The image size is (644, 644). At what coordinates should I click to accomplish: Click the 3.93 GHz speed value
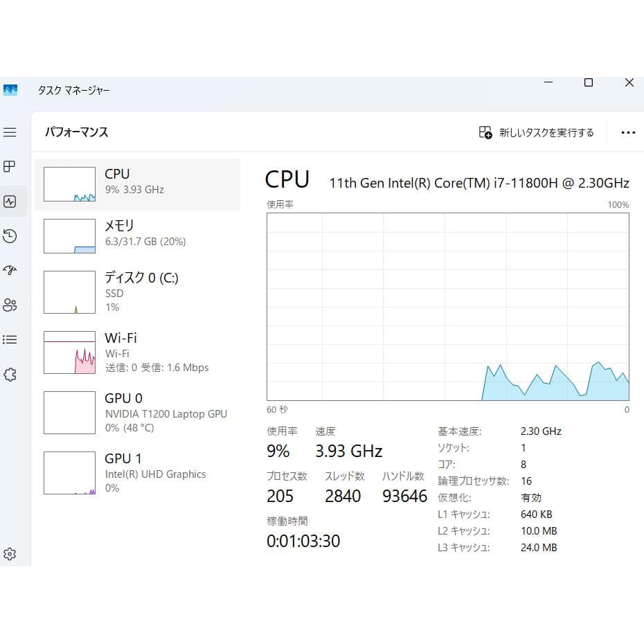(x=349, y=451)
